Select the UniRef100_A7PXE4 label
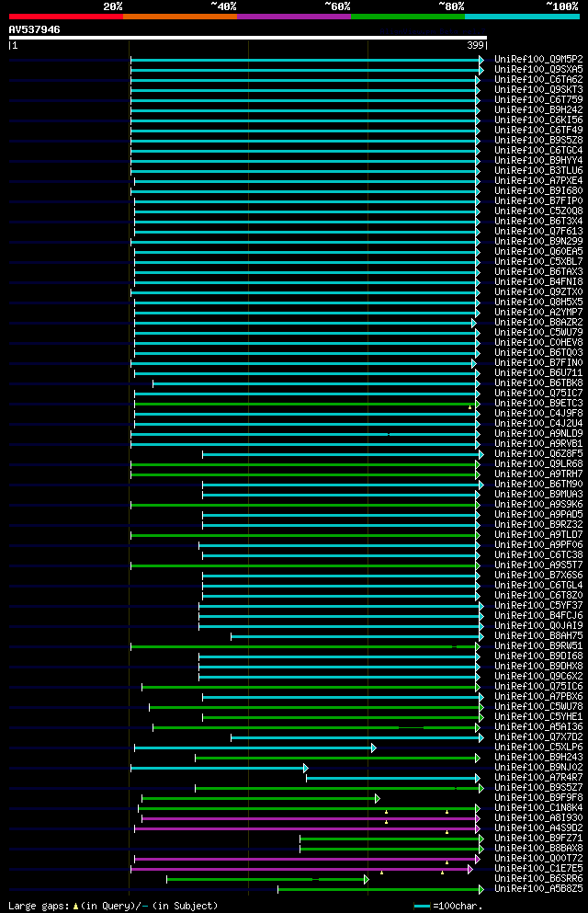The height and width of the screenshot is (913, 588). [x=538, y=180]
